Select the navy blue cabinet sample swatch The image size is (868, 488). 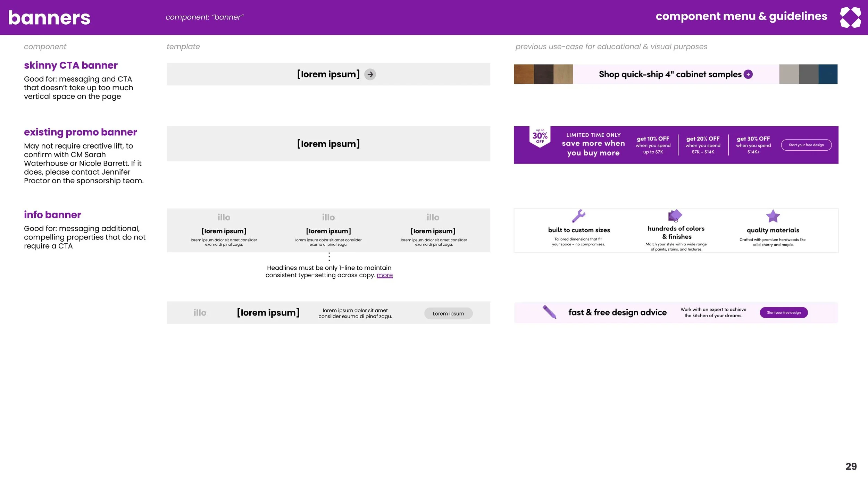[828, 74]
